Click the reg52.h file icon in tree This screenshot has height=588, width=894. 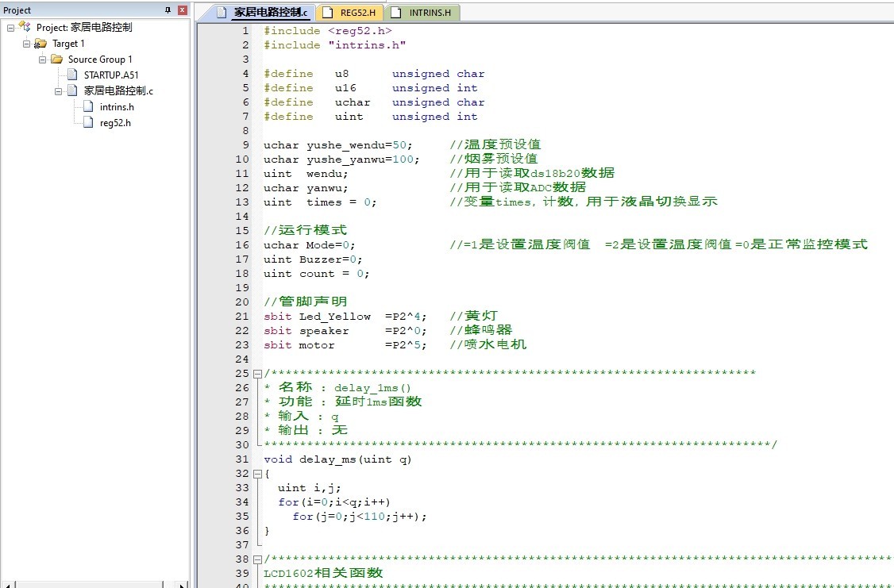pos(88,122)
